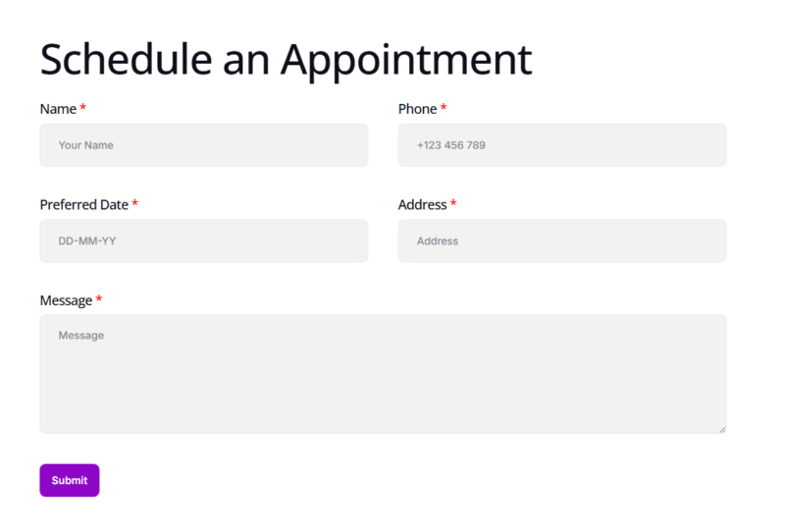This screenshot has width=785, height=532.
Task: Click the Name input field
Action: click(x=203, y=145)
